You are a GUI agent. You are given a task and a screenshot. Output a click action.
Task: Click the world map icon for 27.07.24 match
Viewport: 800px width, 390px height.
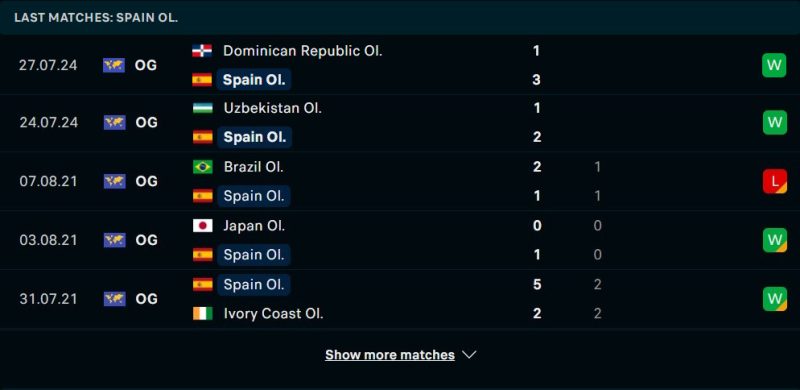pyautogui.click(x=114, y=65)
